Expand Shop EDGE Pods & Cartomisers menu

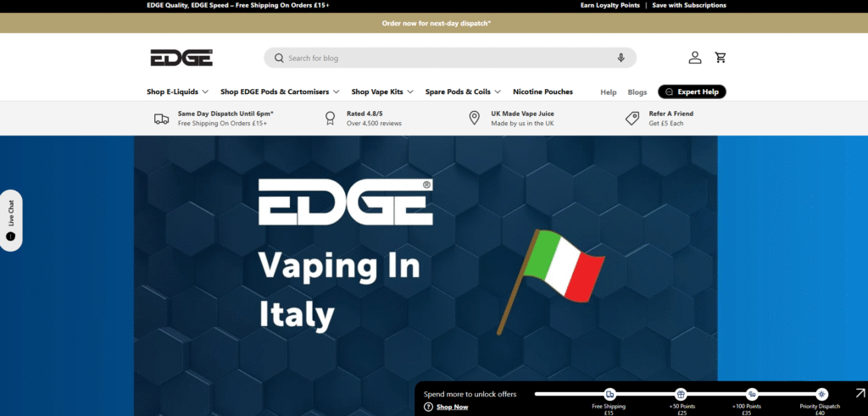tap(280, 92)
